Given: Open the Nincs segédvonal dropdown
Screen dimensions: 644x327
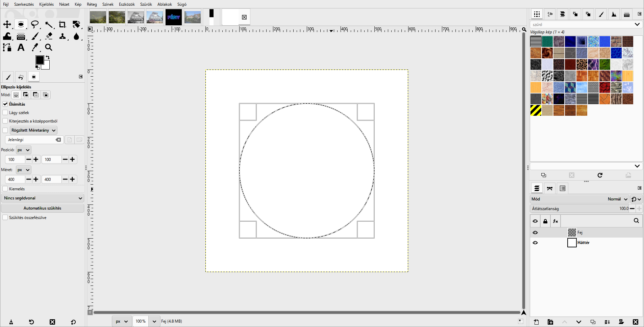Looking at the screenshot, I should pyautogui.click(x=43, y=198).
